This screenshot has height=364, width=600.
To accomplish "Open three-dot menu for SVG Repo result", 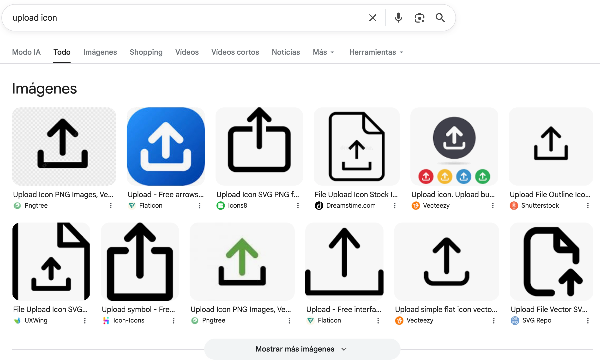I will pos(588,320).
